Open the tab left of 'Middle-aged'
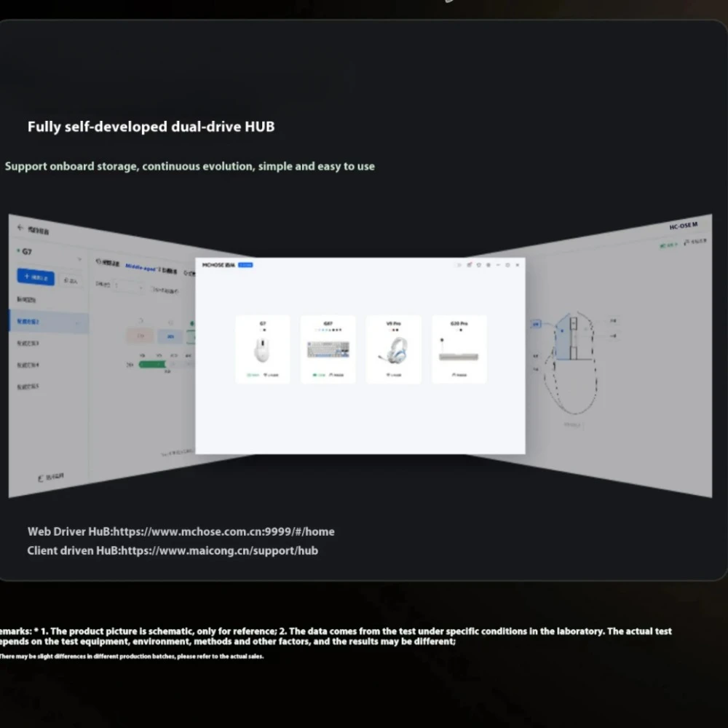Screen dimensions: 728x728 pos(108,263)
